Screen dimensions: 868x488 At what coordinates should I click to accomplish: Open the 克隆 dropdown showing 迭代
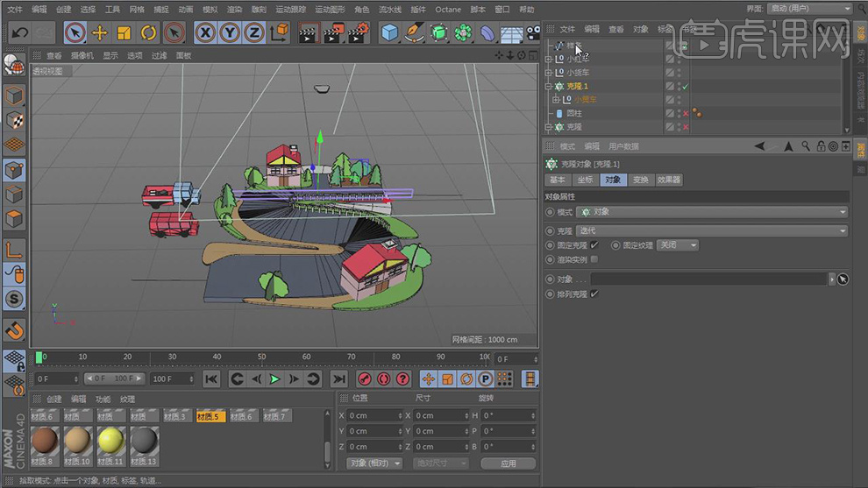tap(712, 230)
